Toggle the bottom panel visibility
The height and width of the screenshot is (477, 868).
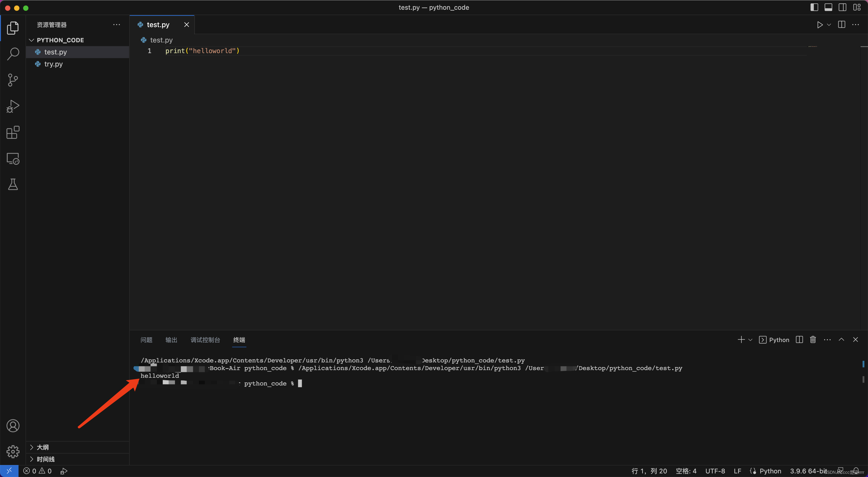pos(828,7)
